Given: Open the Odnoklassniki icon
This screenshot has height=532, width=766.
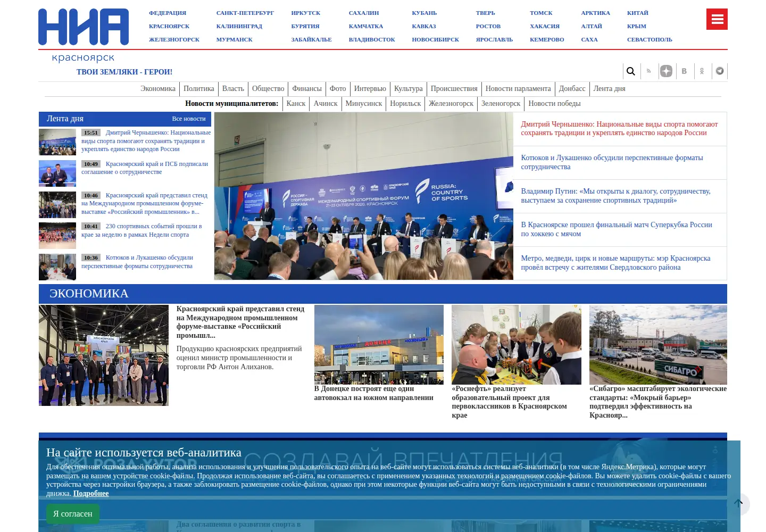Looking at the screenshot, I should (x=702, y=71).
